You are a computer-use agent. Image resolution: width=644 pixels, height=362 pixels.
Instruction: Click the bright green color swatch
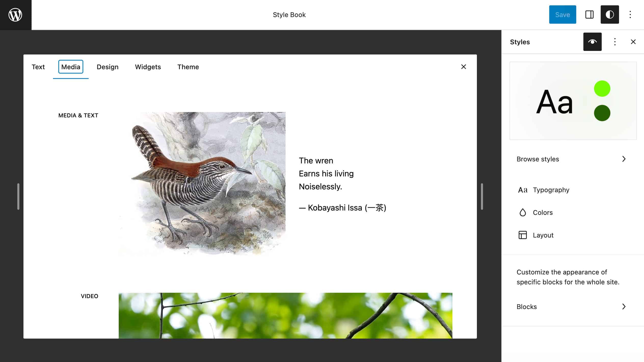[x=602, y=88]
